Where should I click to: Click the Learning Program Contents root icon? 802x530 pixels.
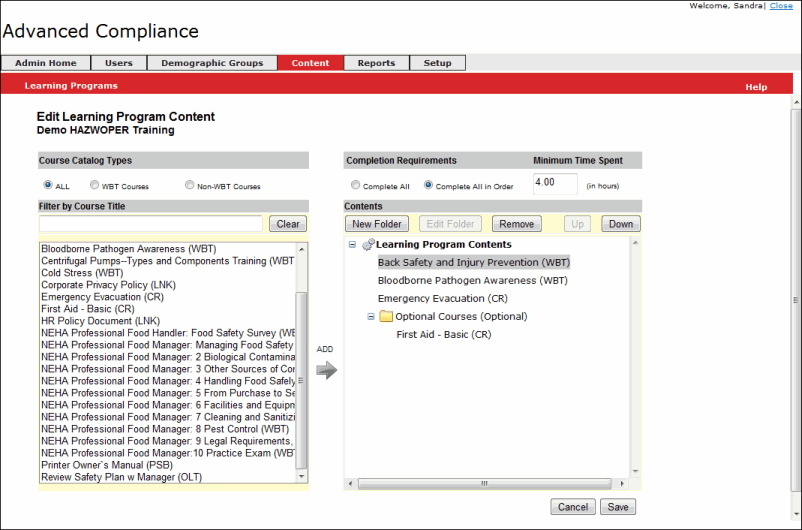point(367,244)
